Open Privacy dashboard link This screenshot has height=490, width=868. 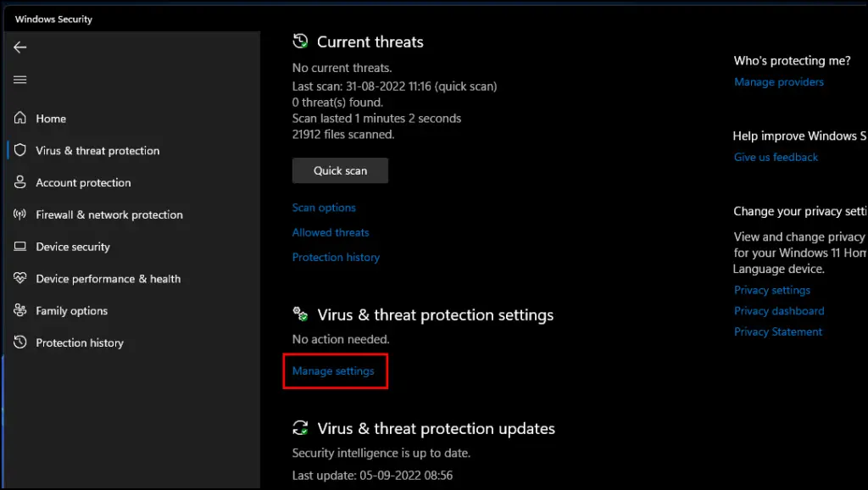click(x=779, y=311)
